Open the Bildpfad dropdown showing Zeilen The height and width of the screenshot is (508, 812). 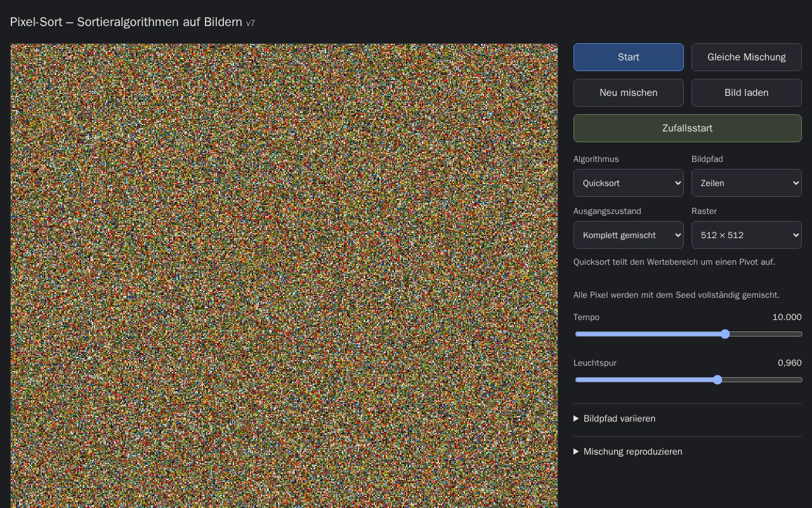(x=747, y=183)
